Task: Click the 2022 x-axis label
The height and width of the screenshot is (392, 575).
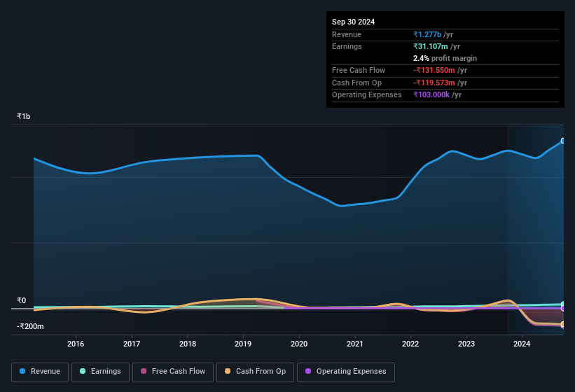Action: 410,344
